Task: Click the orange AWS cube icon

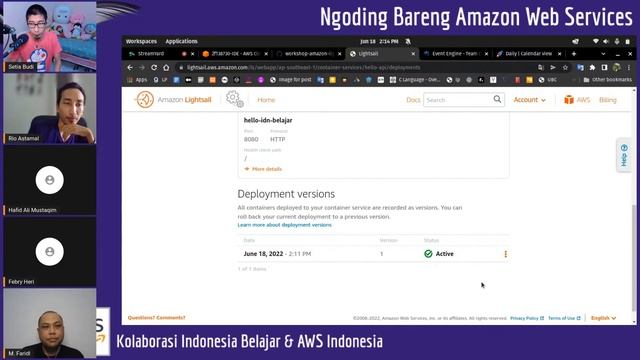Action: pyautogui.click(x=569, y=100)
